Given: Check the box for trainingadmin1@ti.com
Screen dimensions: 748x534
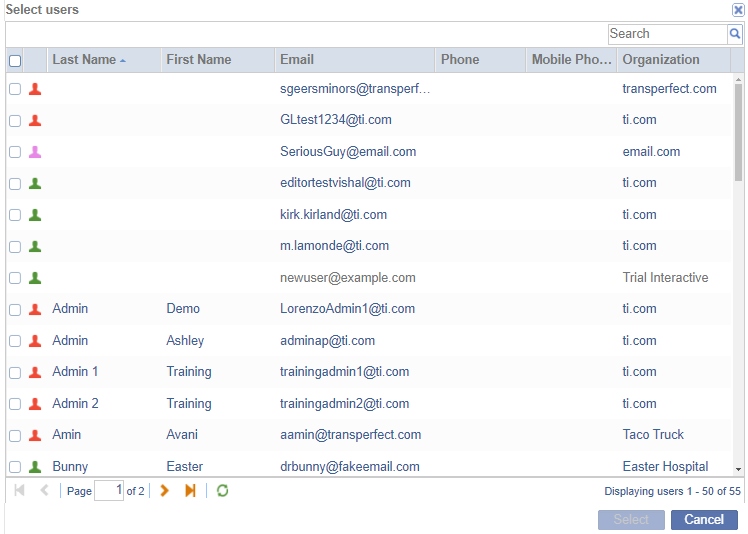Looking at the screenshot, I should coord(15,372).
